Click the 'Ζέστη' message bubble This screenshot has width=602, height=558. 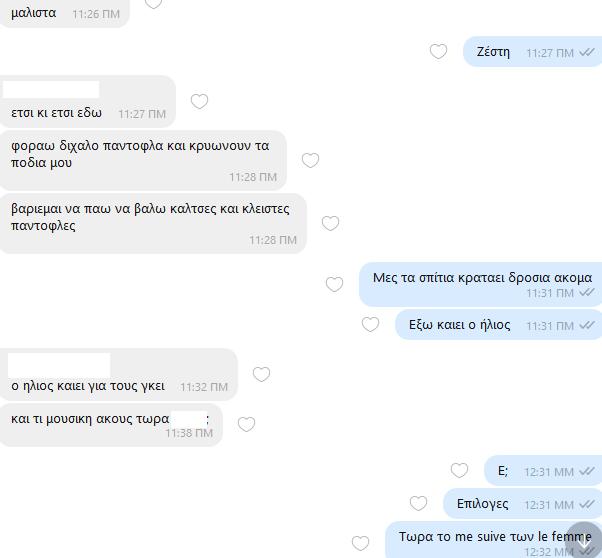[533, 51]
